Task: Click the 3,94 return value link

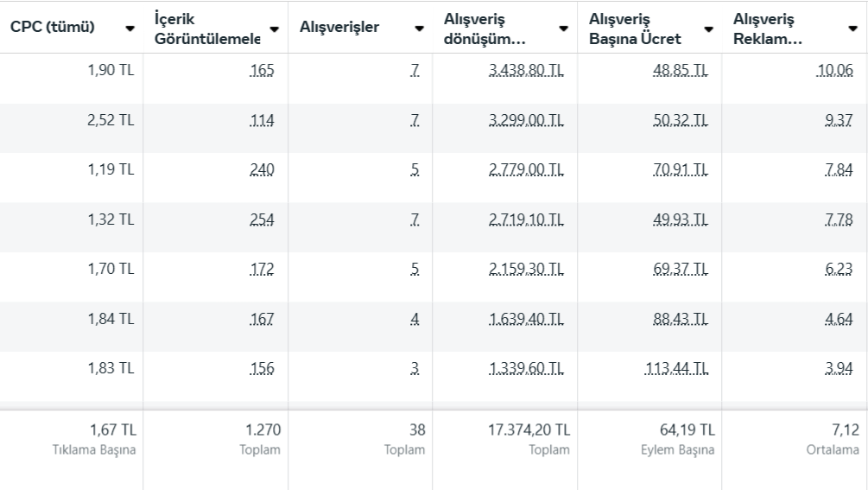Action: click(838, 368)
